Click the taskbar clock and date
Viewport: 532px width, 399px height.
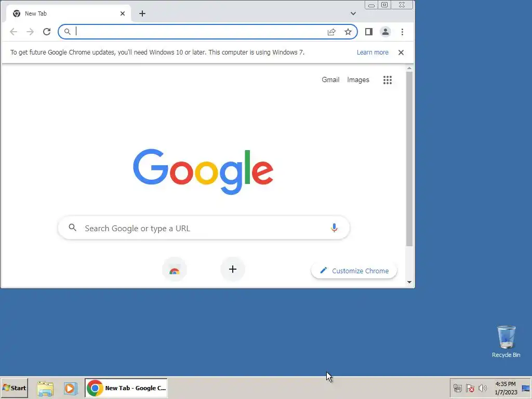click(506, 388)
